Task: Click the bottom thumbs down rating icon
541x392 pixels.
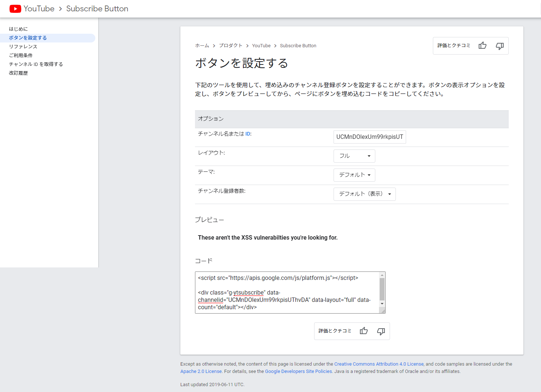Action: 381,331
